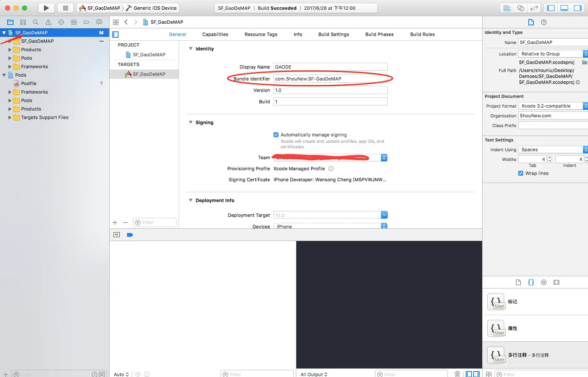The image size is (588, 377).
Task: Show the Project navigator tab
Action: point(10,22)
